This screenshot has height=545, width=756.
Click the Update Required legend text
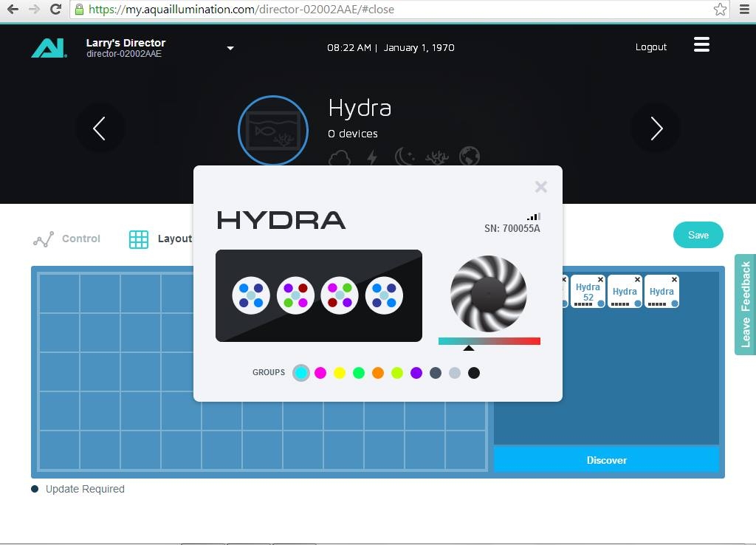click(x=85, y=489)
